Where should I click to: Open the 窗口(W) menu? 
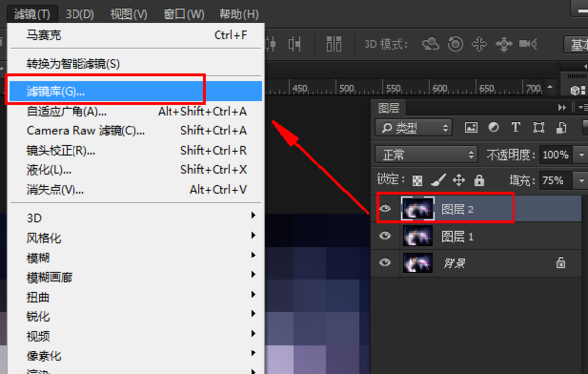coord(184,14)
